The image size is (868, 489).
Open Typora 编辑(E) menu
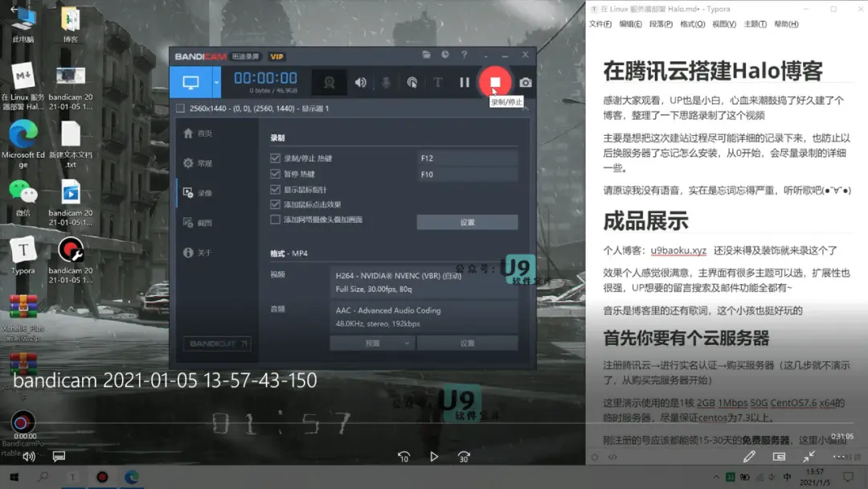tap(631, 24)
